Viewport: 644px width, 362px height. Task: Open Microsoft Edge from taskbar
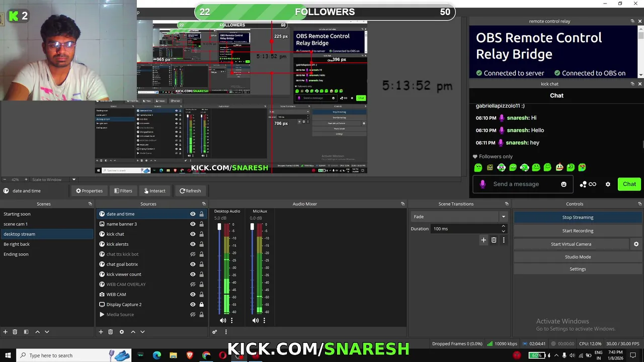tap(157, 355)
